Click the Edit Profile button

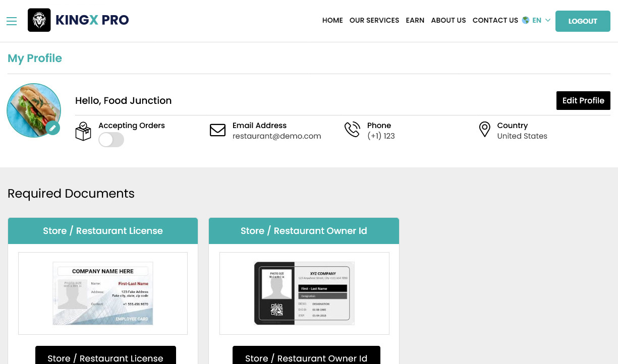point(583,100)
